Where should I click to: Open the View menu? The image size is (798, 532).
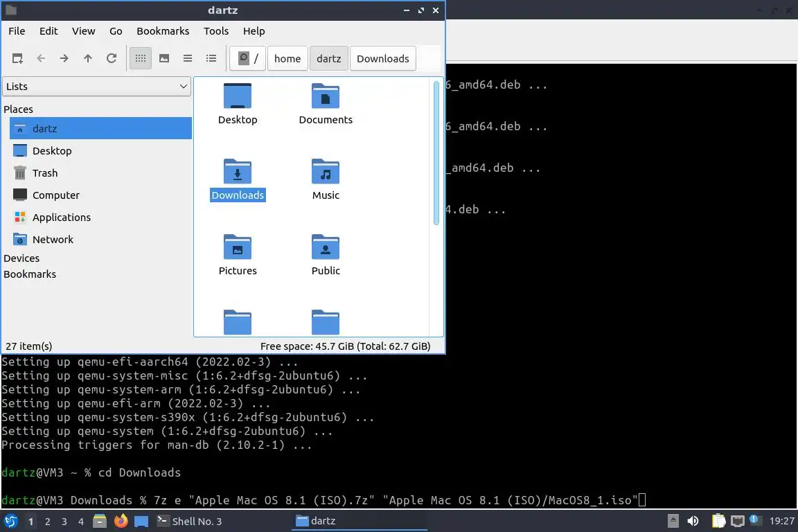(83, 31)
